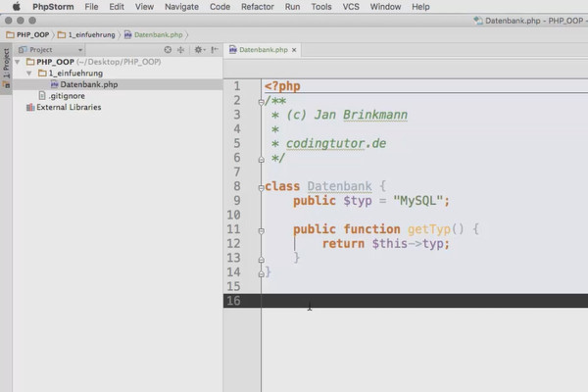Open the Navigate menu
Viewport: 588px width, 392px height.
point(181,7)
